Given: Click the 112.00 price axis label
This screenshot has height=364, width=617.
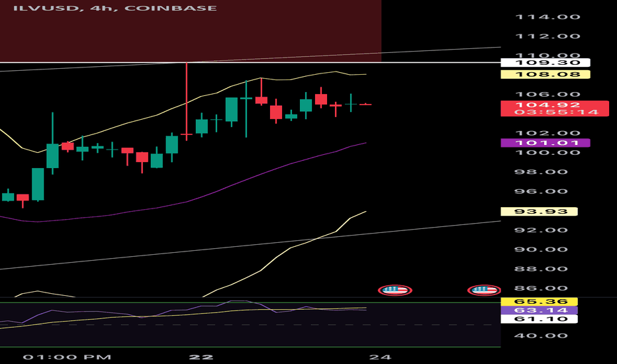Looking at the screenshot, I should pos(547,36).
